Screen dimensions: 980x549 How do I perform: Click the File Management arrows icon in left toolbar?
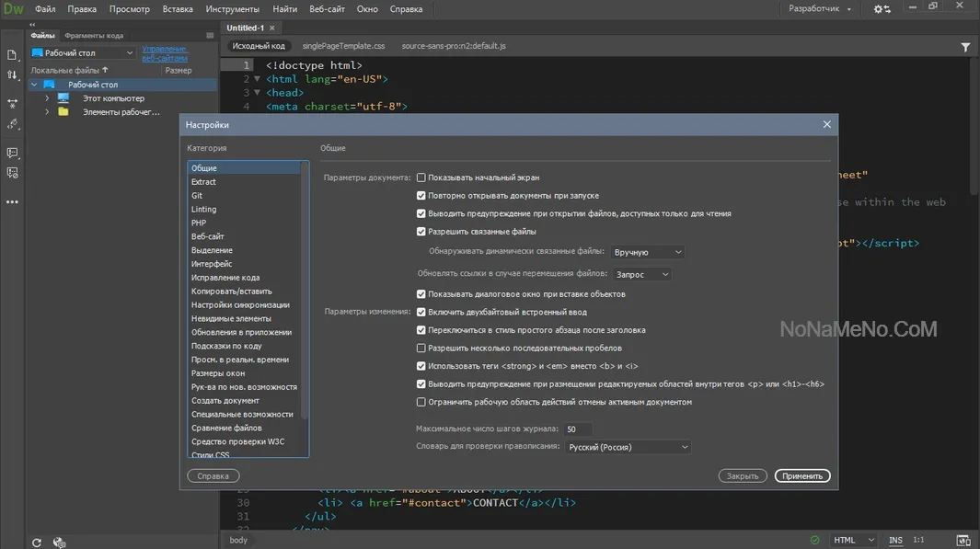tap(12, 75)
